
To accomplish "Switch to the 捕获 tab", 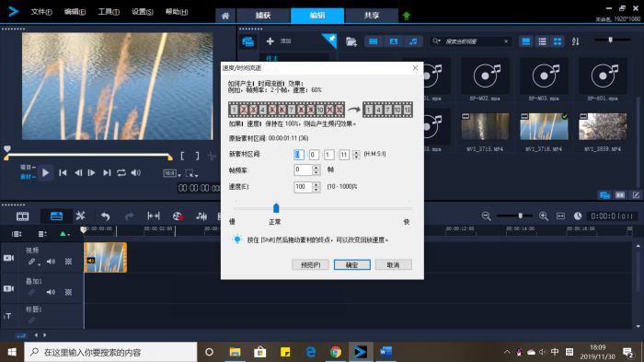I will (263, 16).
